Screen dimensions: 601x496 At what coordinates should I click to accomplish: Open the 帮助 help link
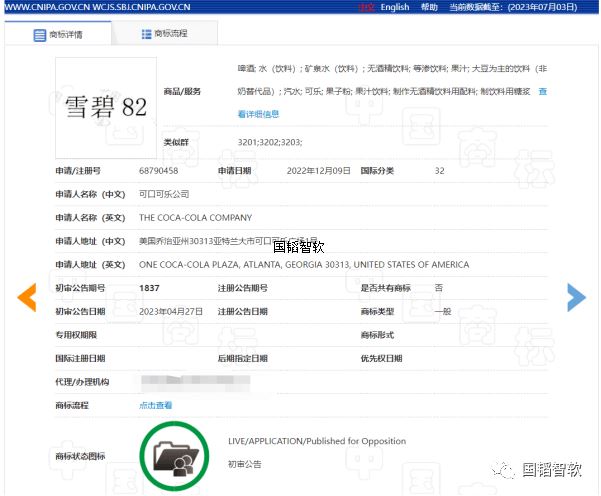coord(429,7)
